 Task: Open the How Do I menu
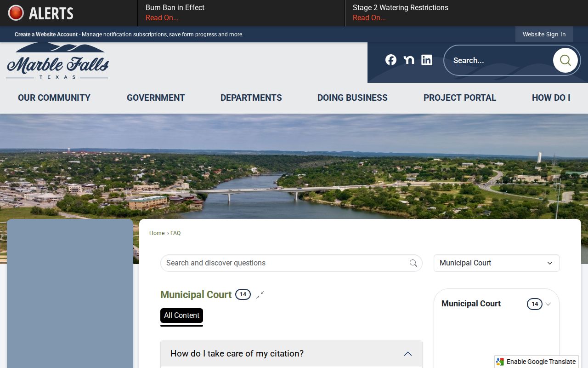551,98
